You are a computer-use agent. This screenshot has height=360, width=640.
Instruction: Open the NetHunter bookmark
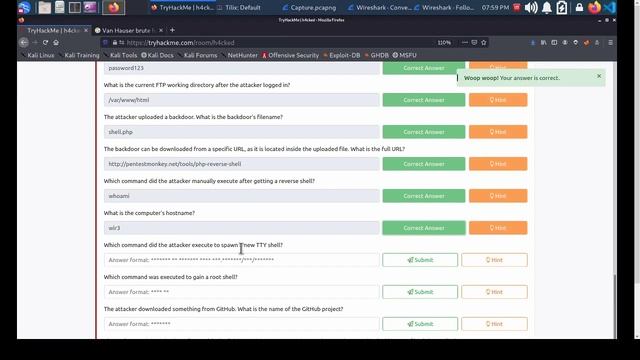(x=240, y=55)
